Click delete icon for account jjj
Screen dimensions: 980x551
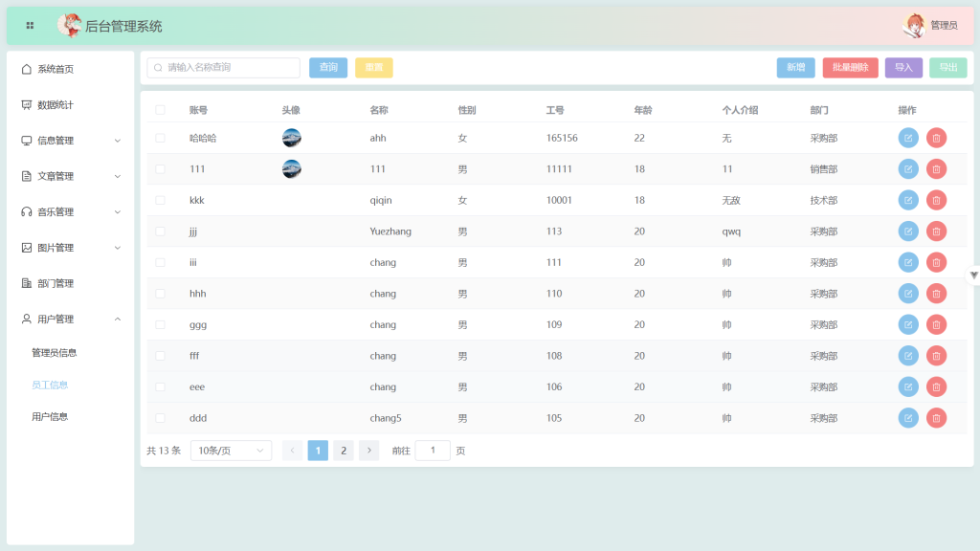point(936,231)
